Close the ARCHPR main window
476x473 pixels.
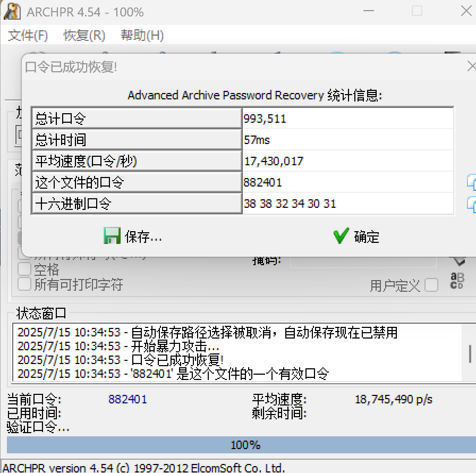click(466, 11)
